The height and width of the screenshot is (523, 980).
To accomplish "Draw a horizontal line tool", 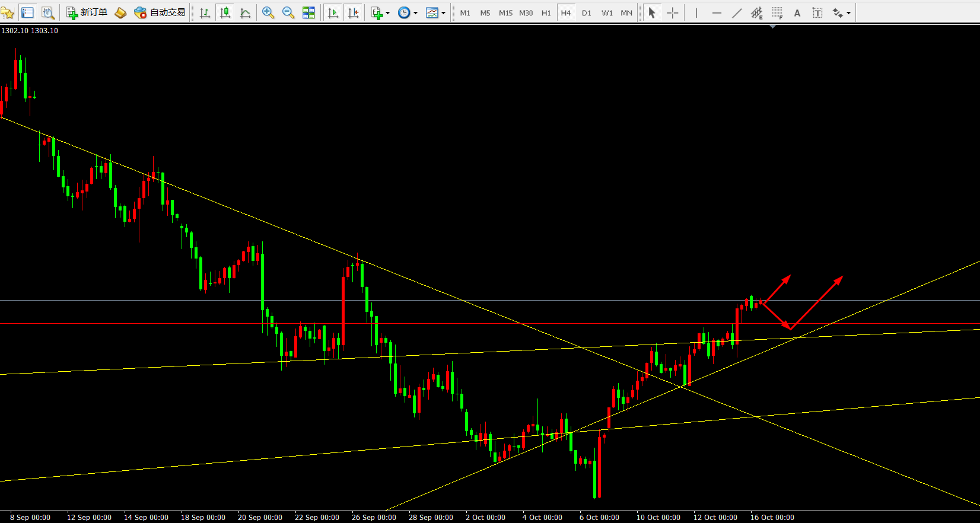I will click(x=717, y=12).
